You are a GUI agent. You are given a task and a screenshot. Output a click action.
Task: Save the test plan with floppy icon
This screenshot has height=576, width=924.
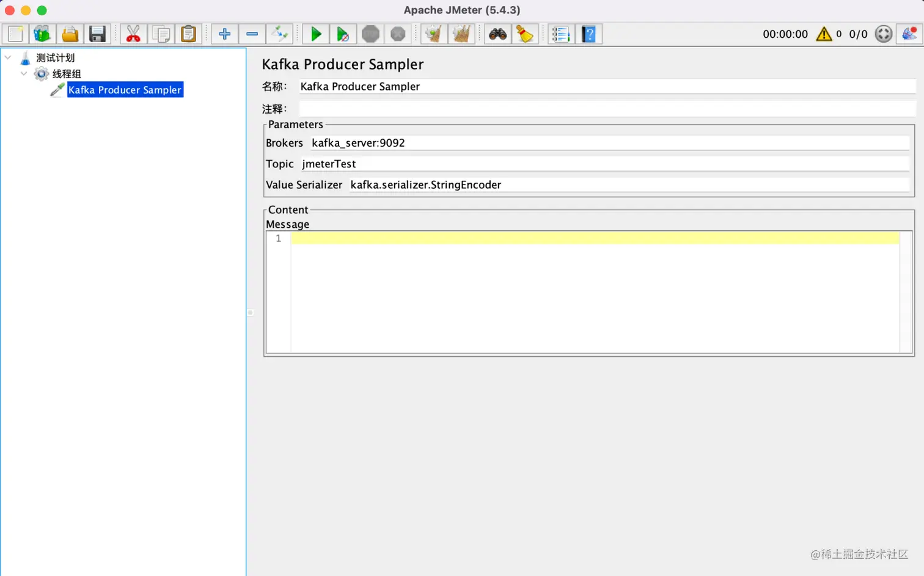point(97,34)
